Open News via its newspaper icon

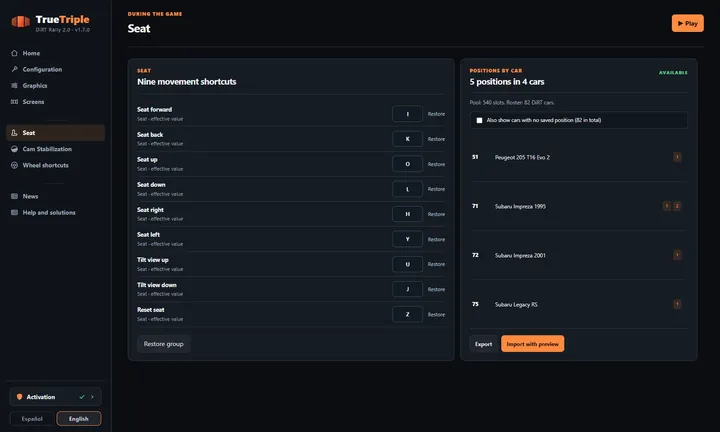click(14, 196)
